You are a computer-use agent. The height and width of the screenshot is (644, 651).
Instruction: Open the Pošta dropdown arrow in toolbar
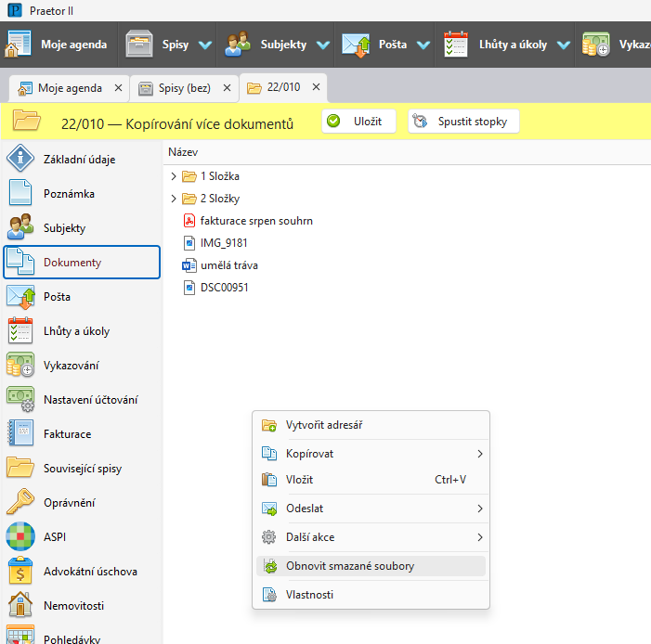coord(423,45)
